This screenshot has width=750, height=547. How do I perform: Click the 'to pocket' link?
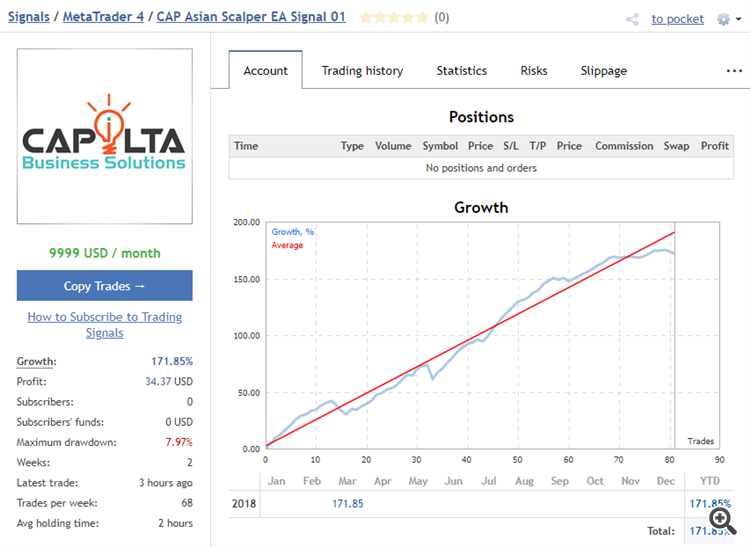click(x=677, y=19)
